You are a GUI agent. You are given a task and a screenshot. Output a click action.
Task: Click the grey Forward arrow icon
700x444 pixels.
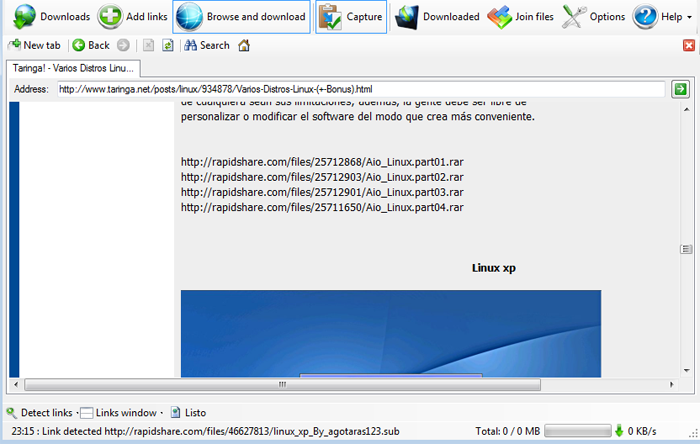pyautogui.click(x=123, y=45)
